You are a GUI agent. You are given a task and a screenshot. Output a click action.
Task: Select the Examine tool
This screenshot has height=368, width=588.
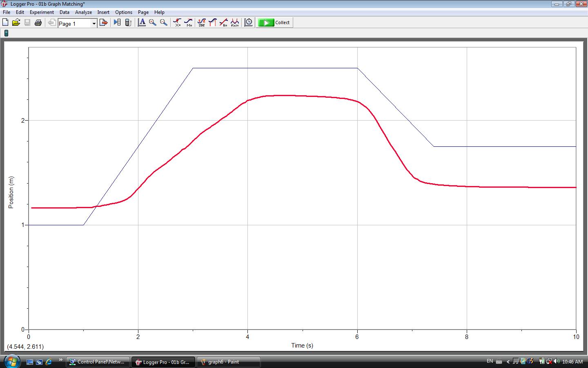[177, 22]
